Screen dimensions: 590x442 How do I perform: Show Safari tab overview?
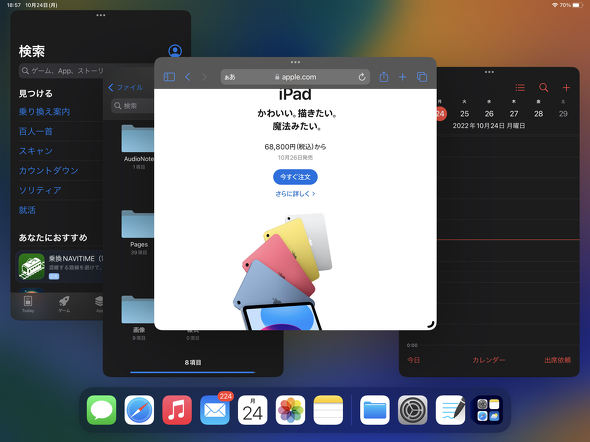tap(422, 77)
